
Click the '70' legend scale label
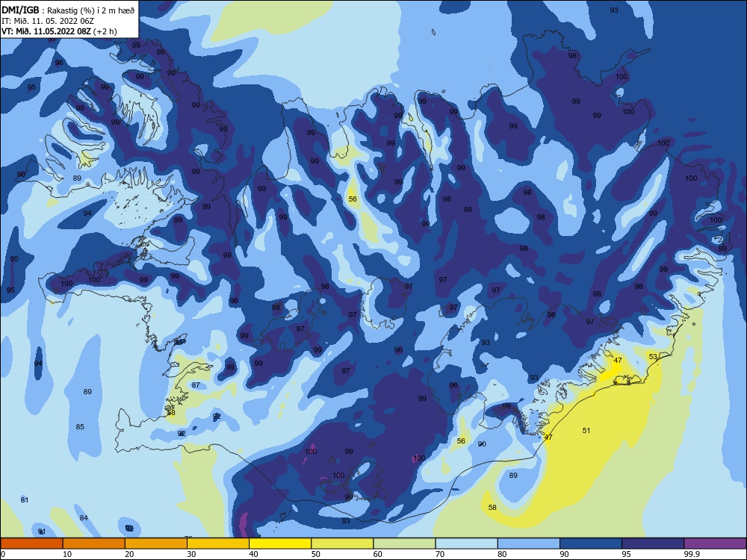(440, 554)
